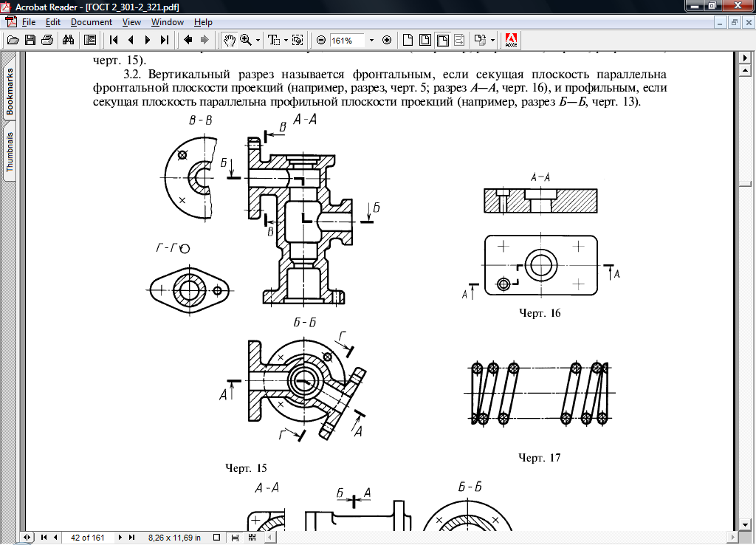Restore the document child window
Image resolution: width=756 pixels, height=545 pixels.
[735, 22]
